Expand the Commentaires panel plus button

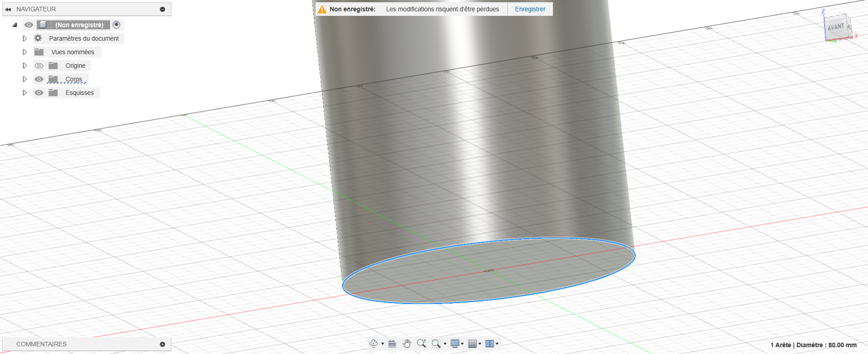click(x=162, y=344)
